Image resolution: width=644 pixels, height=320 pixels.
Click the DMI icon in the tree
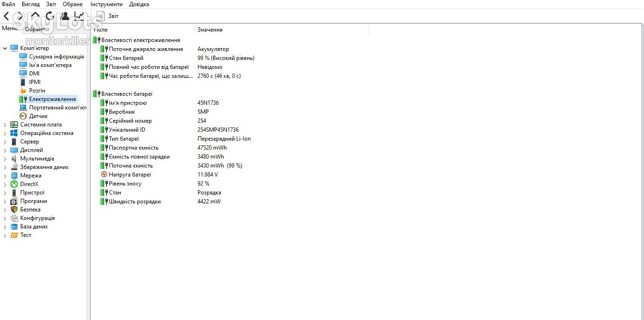[23, 74]
